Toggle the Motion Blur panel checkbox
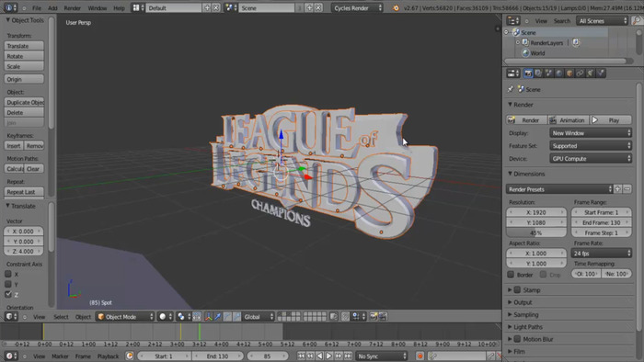 coord(517,339)
